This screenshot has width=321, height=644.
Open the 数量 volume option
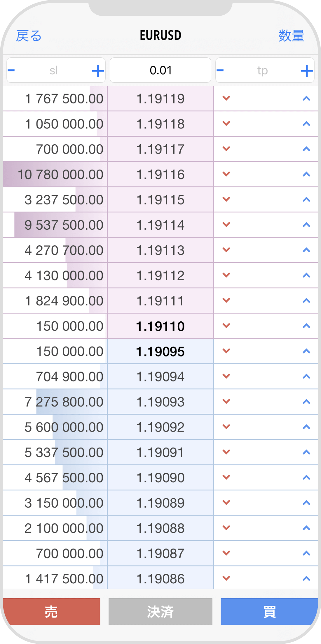[x=291, y=36]
